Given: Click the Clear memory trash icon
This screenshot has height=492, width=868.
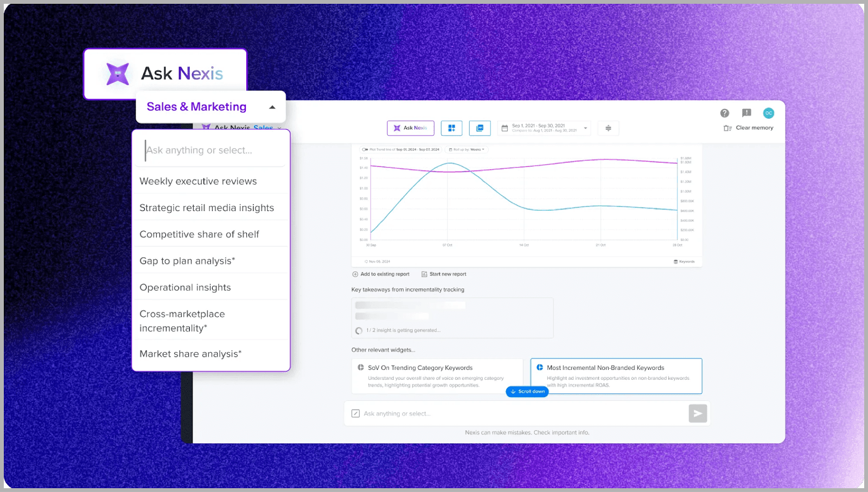Looking at the screenshot, I should pyautogui.click(x=727, y=128).
